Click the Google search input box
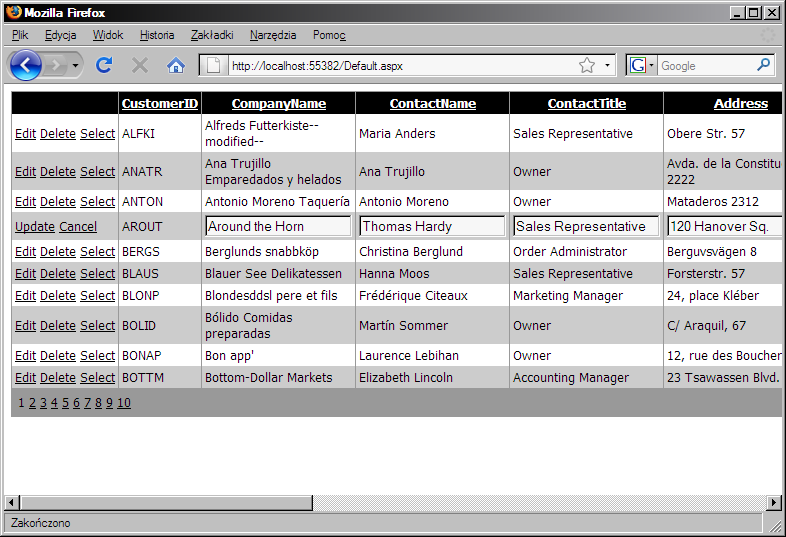The width and height of the screenshot is (786, 537). (x=706, y=66)
